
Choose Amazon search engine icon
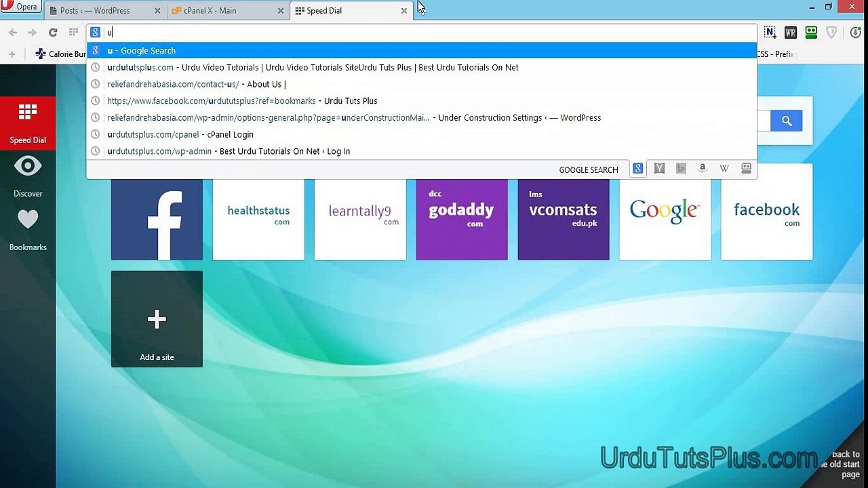point(703,169)
